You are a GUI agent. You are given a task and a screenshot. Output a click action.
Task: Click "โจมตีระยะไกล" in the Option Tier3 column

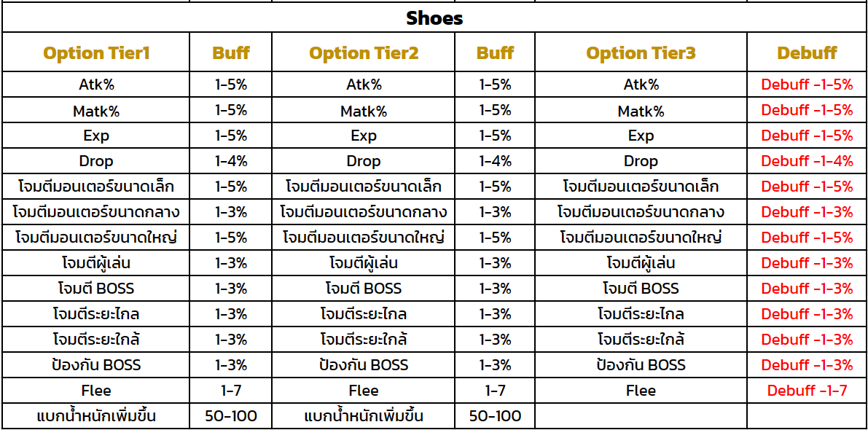[x=641, y=314]
